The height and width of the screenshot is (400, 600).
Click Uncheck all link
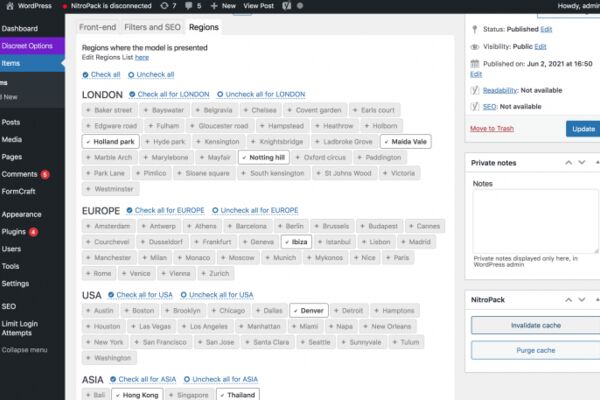[151, 75]
